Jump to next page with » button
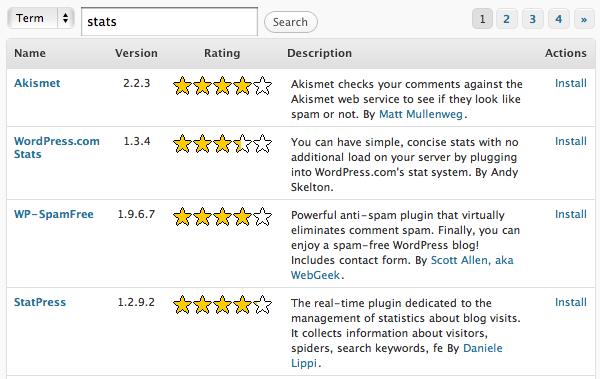600x379 pixels. pos(584,19)
